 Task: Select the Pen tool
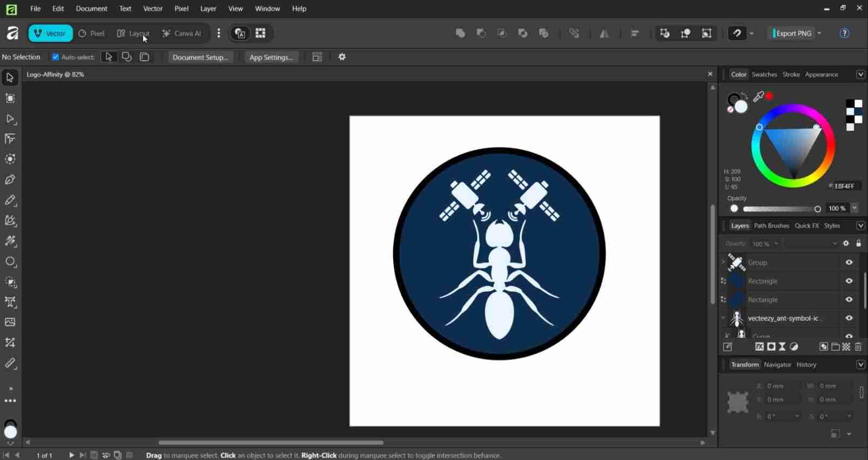coord(10,180)
